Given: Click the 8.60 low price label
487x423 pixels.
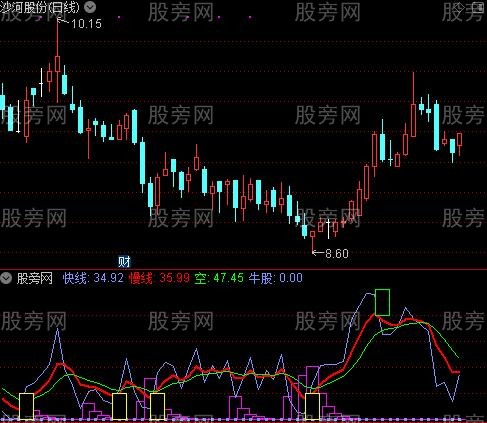Looking at the screenshot, I should (337, 254).
